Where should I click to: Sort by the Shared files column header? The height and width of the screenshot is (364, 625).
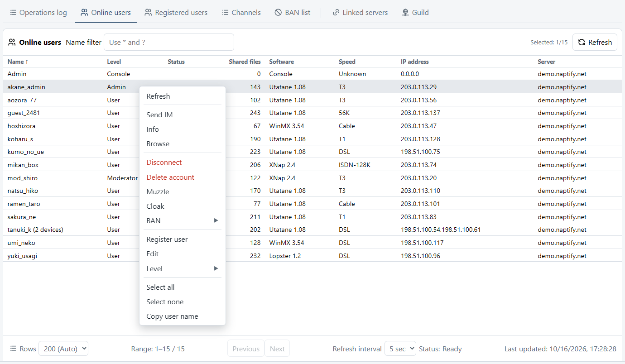click(x=245, y=62)
